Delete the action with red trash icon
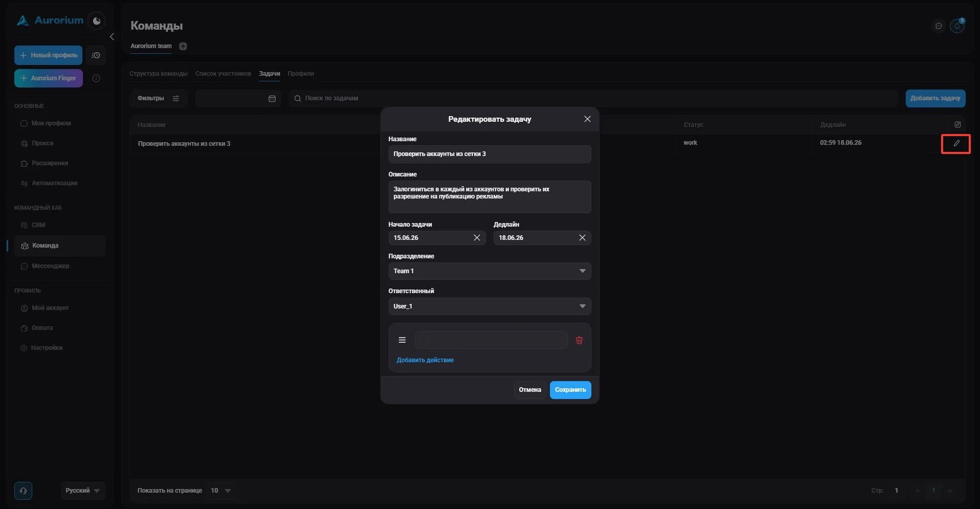This screenshot has width=980, height=509. (579, 340)
